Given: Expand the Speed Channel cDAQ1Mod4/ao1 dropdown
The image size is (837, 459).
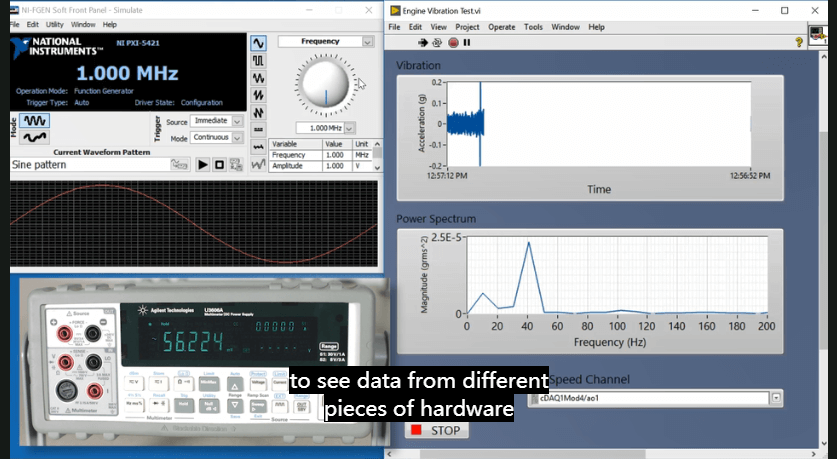Looking at the screenshot, I should tap(776, 398).
